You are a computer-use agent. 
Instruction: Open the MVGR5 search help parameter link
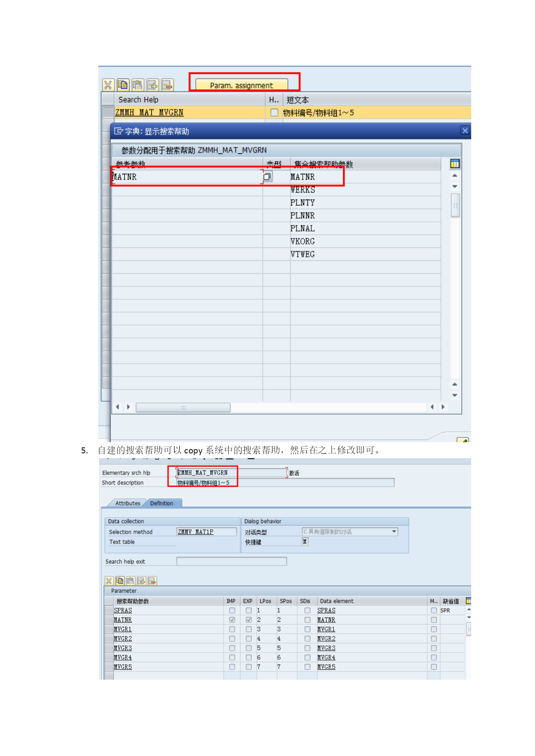[x=123, y=667]
